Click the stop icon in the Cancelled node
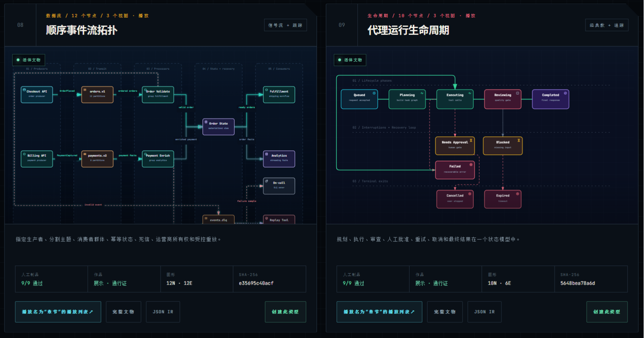This screenshot has width=644, height=338. pos(470,194)
